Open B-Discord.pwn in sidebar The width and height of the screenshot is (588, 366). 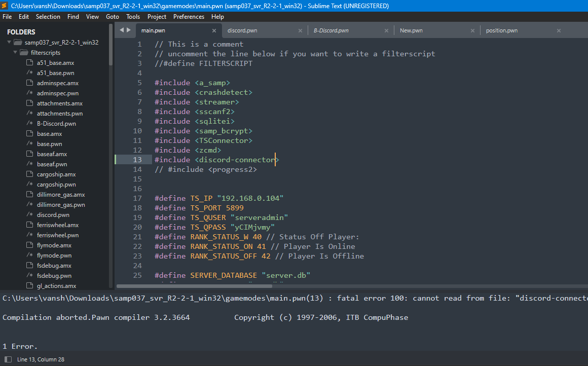pyautogui.click(x=56, y=123)
